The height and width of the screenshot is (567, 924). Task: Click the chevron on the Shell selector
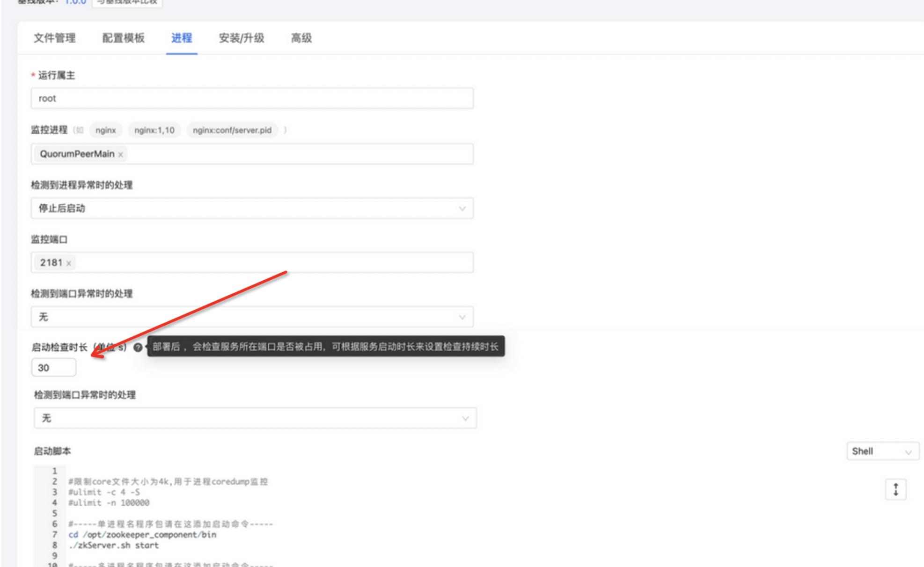909,452
